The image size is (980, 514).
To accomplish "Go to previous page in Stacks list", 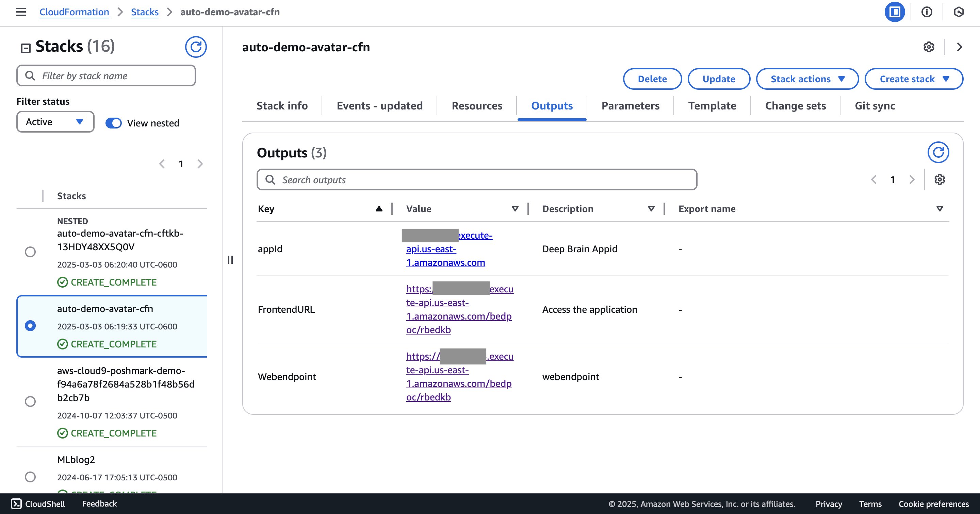I will coord(162,164).
